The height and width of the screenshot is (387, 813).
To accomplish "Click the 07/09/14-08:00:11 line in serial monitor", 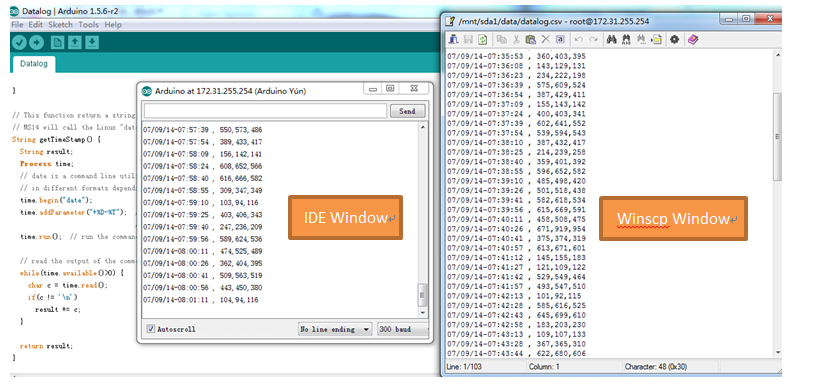I will tap(203, 251).
